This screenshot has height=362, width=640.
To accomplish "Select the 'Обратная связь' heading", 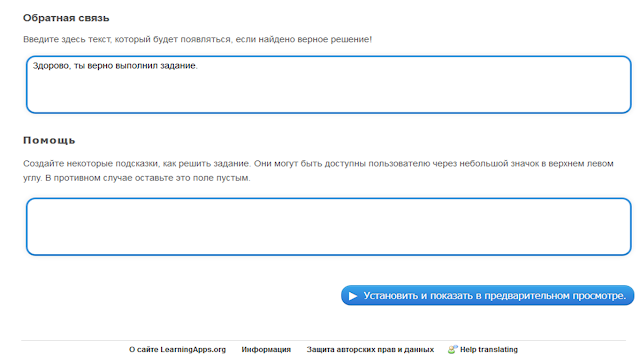I will pos(66,18).
